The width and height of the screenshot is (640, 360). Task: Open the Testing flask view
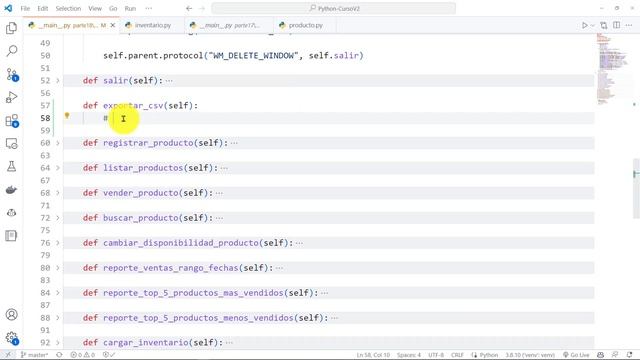click(x=11, y=167)
